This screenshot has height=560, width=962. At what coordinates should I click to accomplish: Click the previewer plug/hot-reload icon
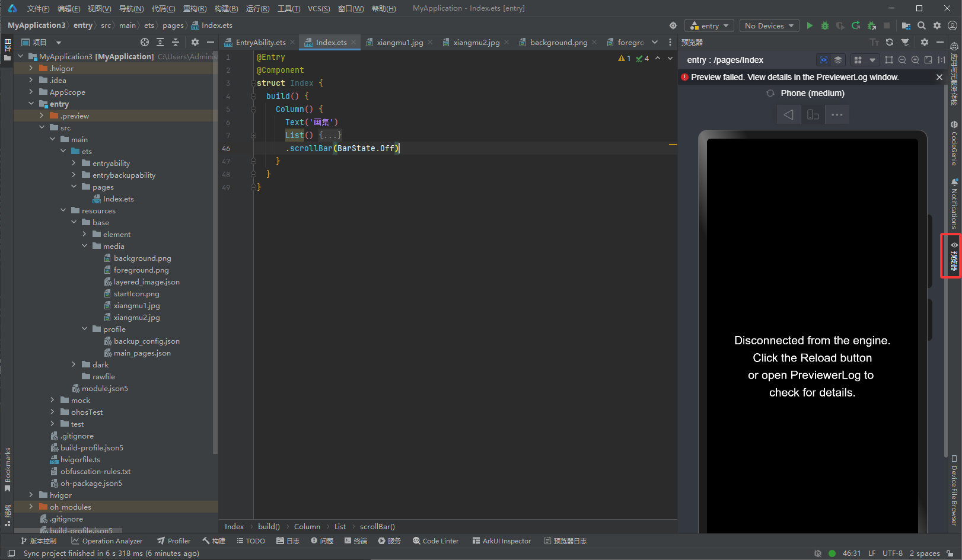coord(905,42)
